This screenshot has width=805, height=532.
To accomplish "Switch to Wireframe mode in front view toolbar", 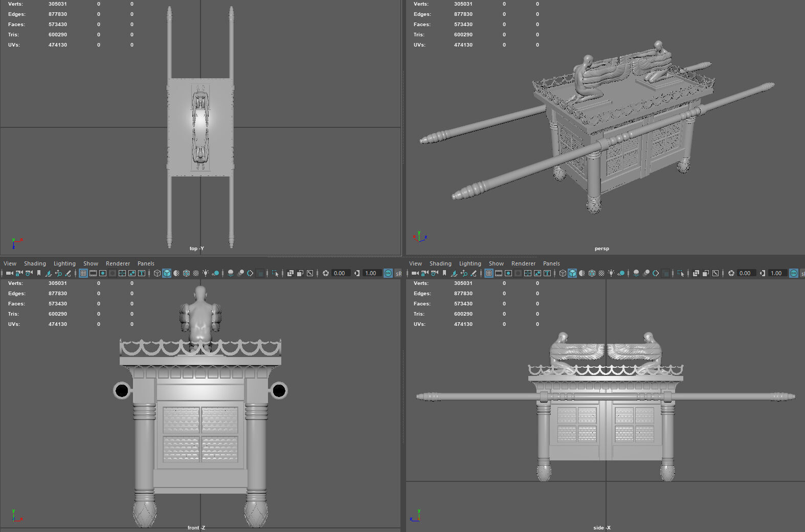I will click(x=157, y=273).
